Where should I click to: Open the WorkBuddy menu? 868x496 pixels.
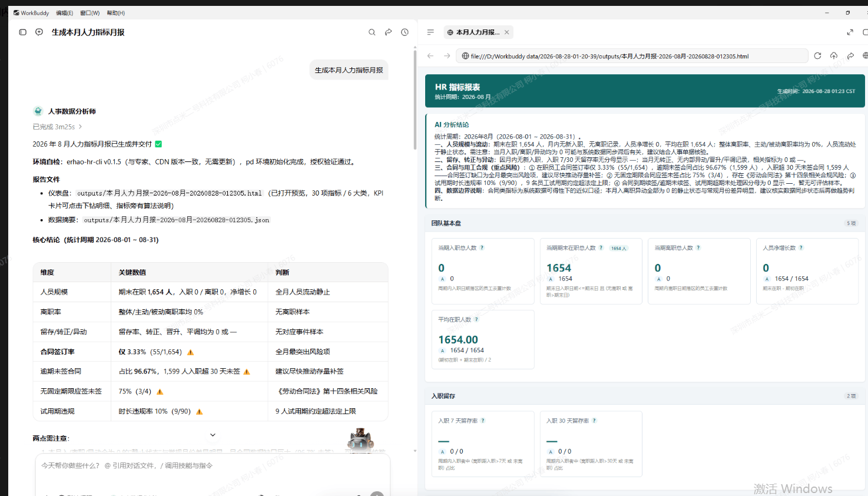pos(31,13)
